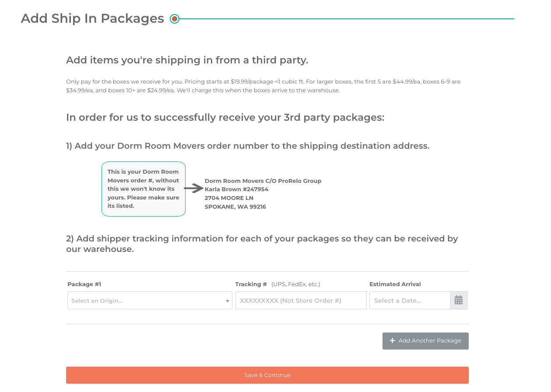Viewport: 551px width, 392px height.
Task: Click the Package #1 label
Action: [x=84, y=284]
